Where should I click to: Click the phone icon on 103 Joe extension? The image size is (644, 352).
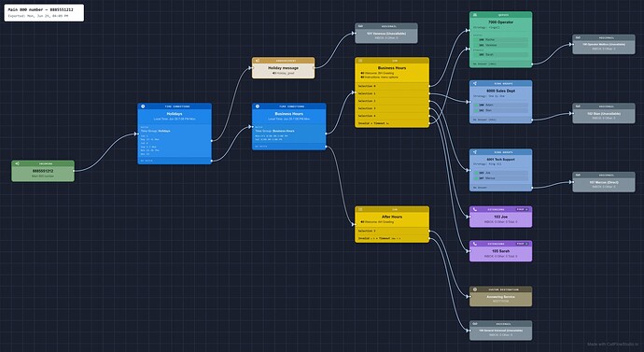pyautogui.click(x=475, y=209)
